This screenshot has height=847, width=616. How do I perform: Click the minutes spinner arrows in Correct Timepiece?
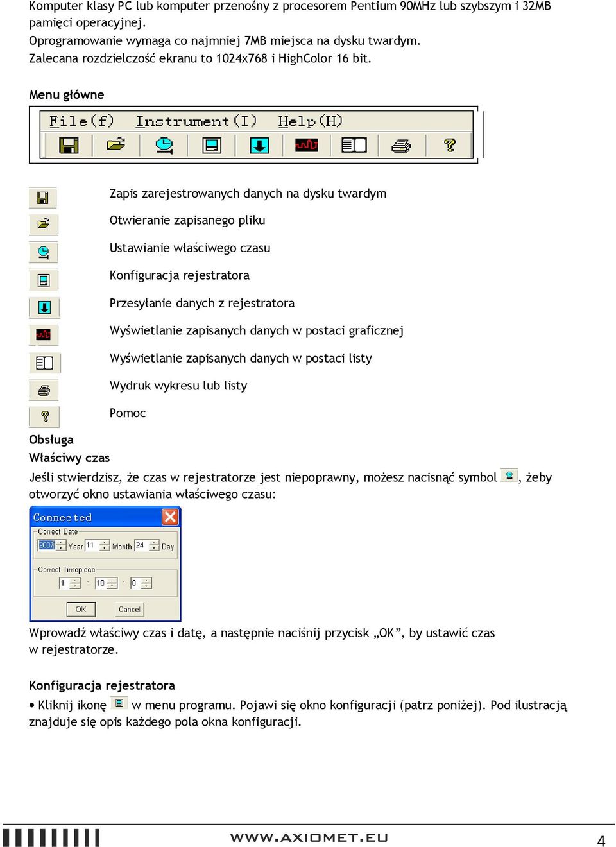coord(112,583)
